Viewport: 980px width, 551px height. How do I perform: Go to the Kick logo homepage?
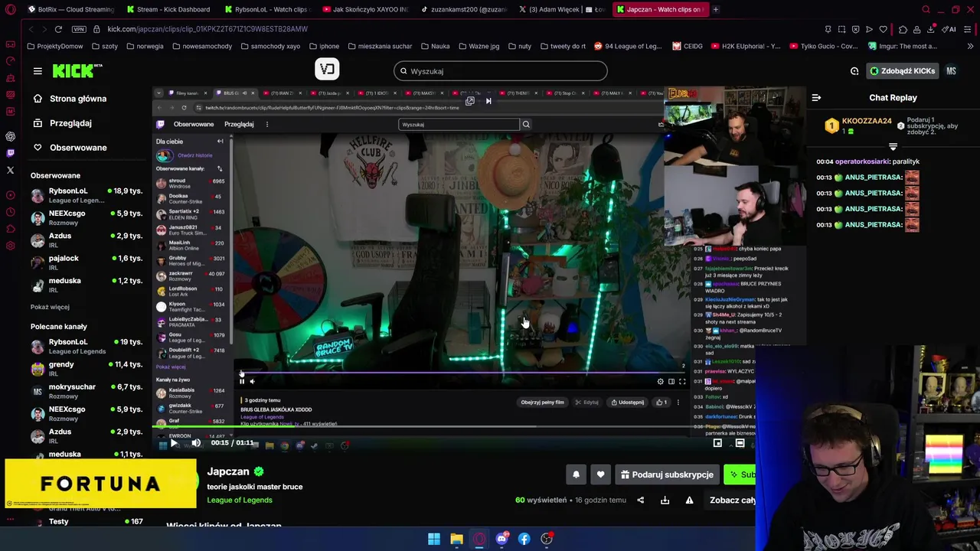[x=77, y=70]
